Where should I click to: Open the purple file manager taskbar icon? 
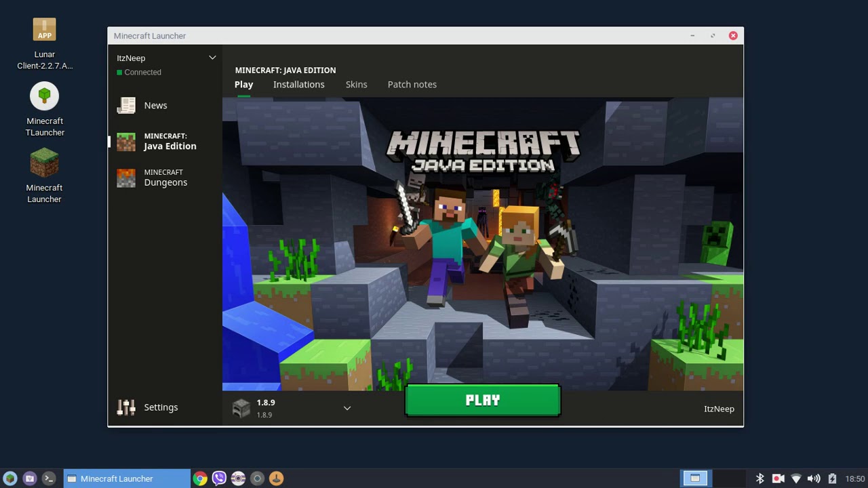click(29, 479)
